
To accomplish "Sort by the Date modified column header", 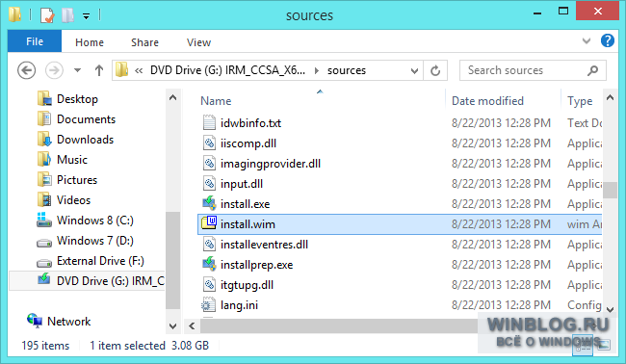I will point(487,101).
